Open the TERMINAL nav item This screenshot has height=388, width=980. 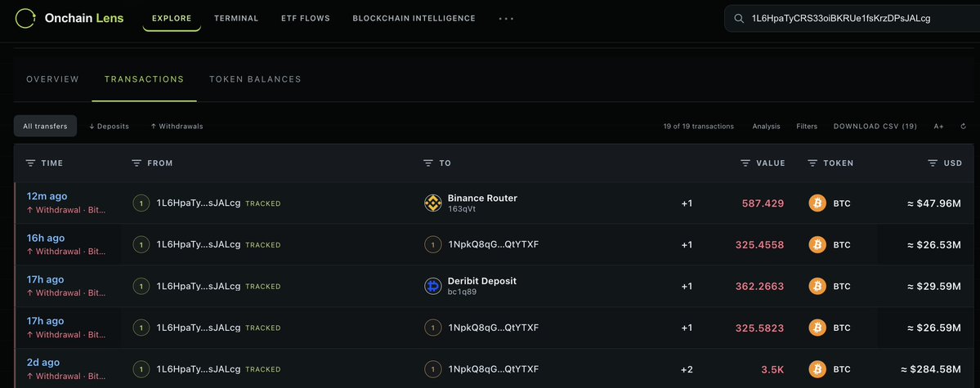click(236, 19)
